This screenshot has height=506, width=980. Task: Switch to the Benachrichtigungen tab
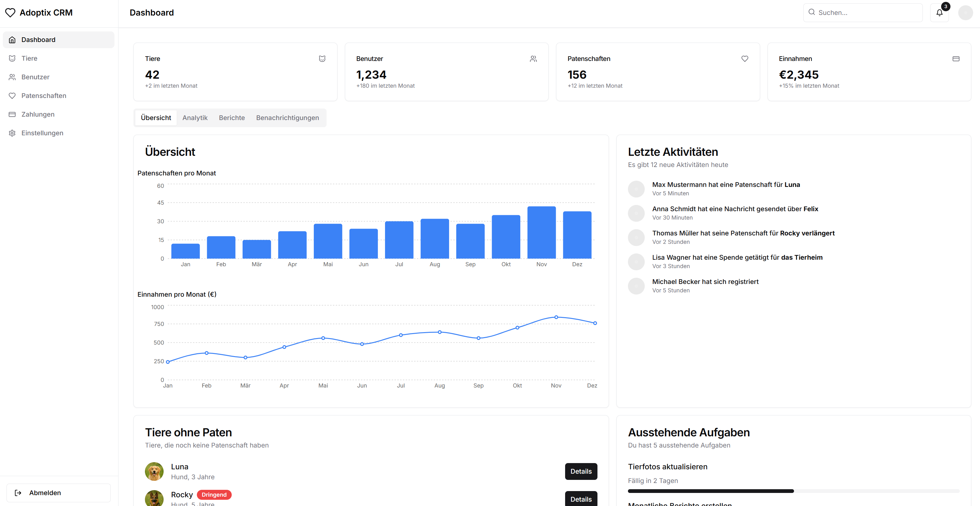click(x=287, y=118)
